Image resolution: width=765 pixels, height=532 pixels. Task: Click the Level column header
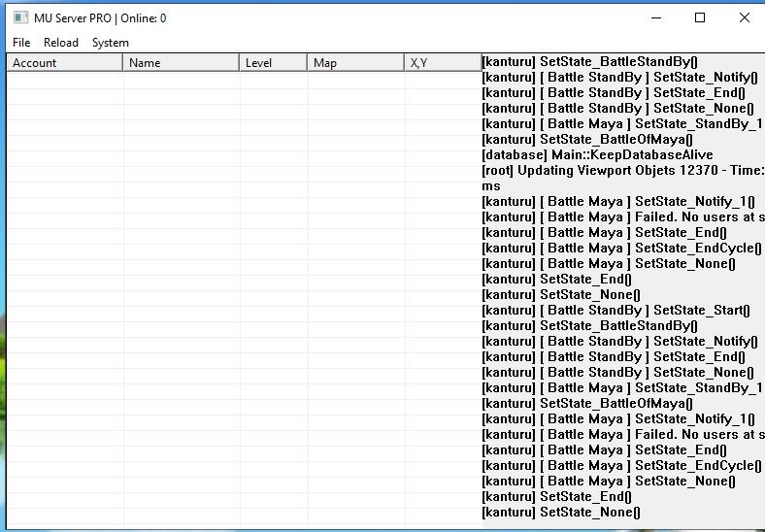(273, 63)
